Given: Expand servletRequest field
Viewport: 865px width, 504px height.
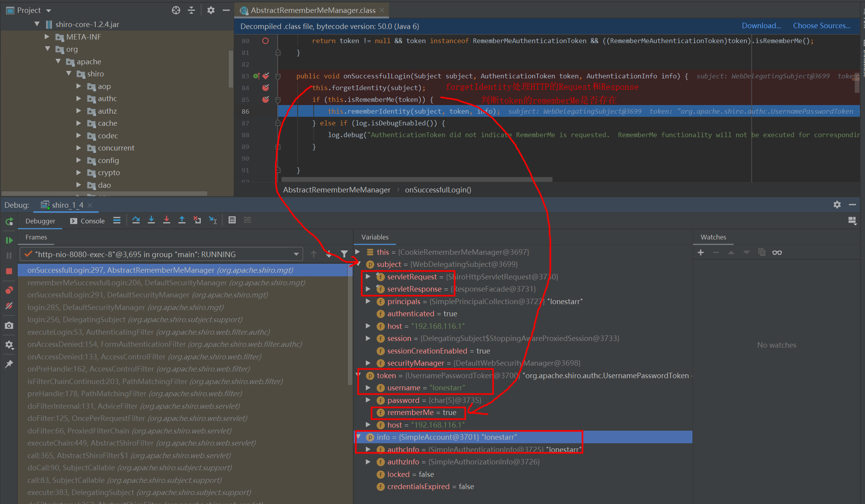Looking at the screenshot, I should (x=368, y=277).
